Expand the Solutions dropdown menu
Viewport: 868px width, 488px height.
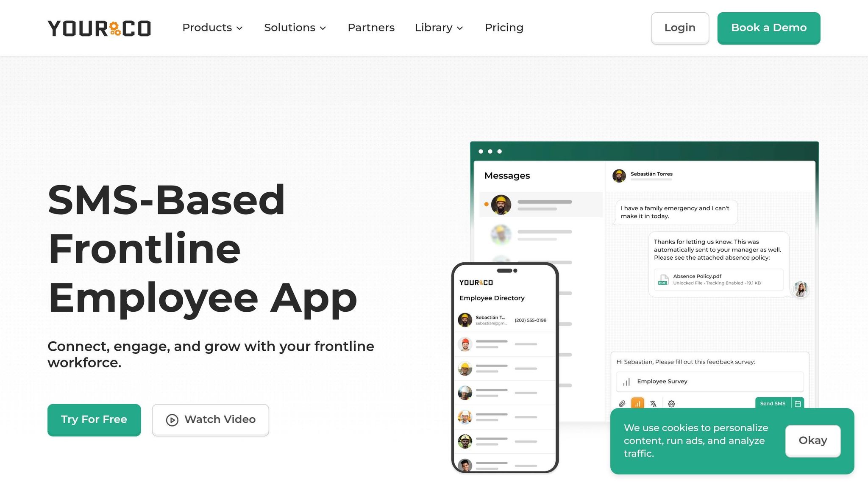(x=295, y=28)
